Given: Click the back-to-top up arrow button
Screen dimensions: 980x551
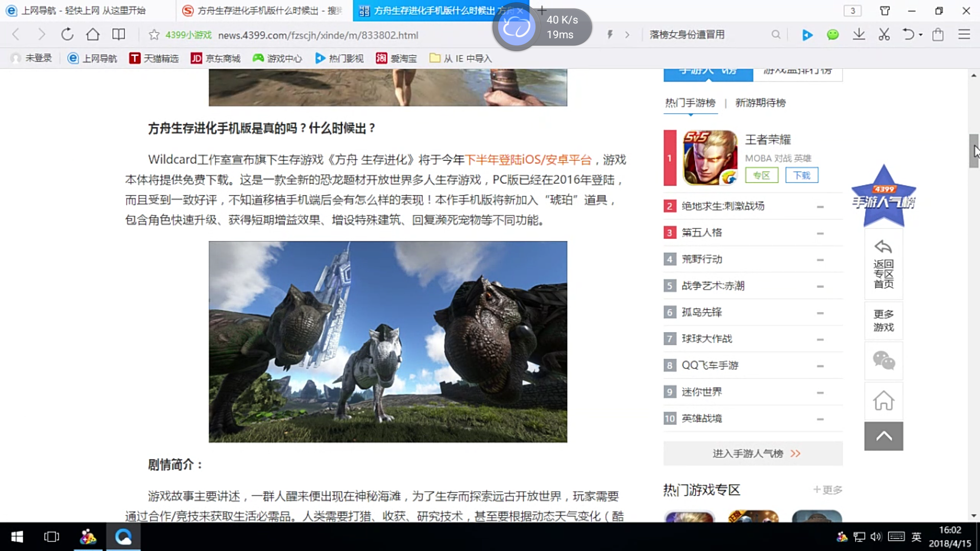Looking at the screenshot, I should pos(884,436).
